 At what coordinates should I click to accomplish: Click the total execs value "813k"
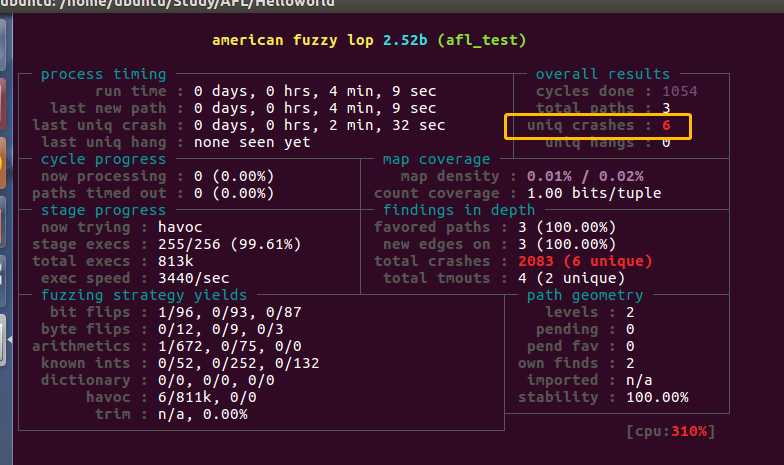point(176,261)
